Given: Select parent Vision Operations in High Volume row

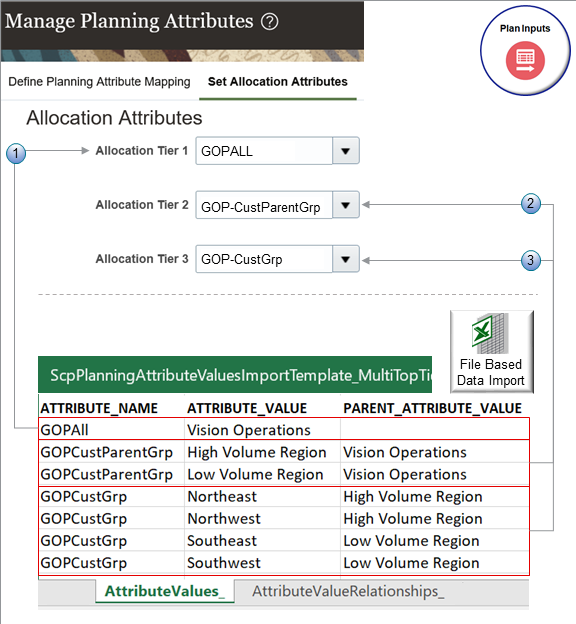Looking at the screenshot, I should coord(435,452).
